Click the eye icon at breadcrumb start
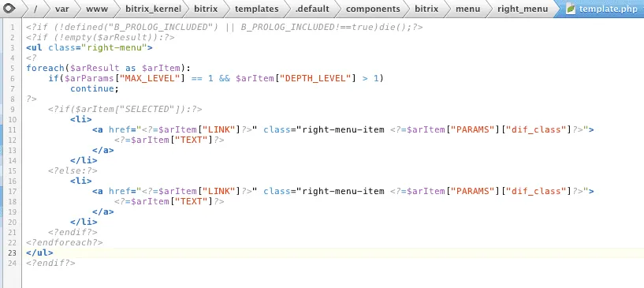Image resolution: width=644 pixels, height=288 pixels. 9,9
